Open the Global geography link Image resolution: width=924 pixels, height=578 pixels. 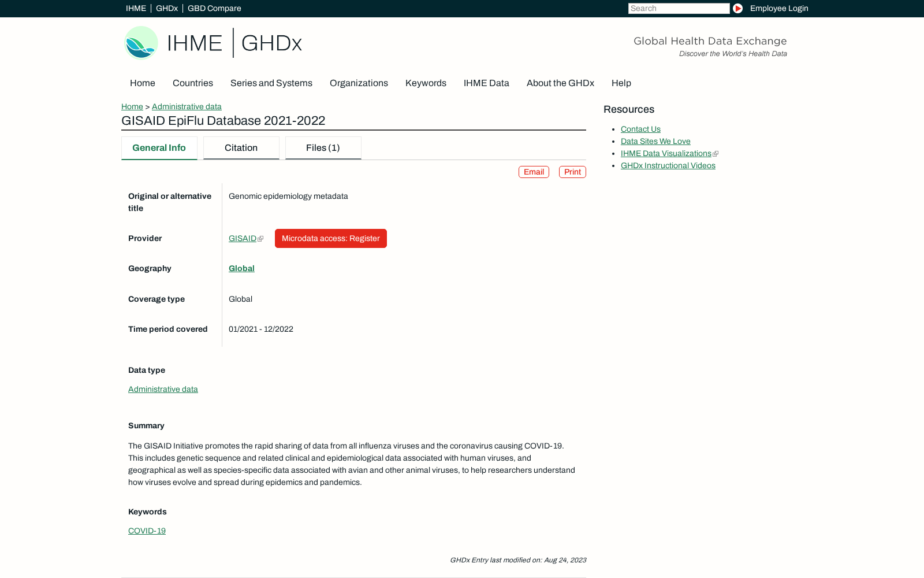pos(241,269)
